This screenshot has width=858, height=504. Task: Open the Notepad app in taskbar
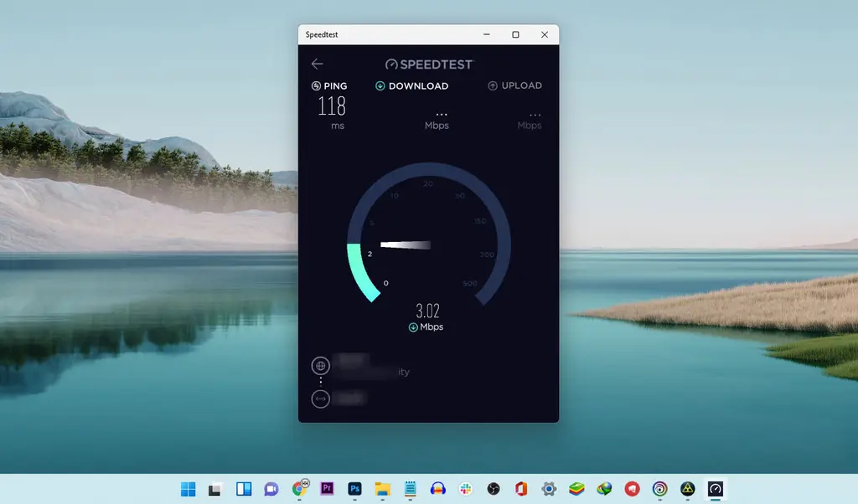pyautogui.click(x=411, y=489)
